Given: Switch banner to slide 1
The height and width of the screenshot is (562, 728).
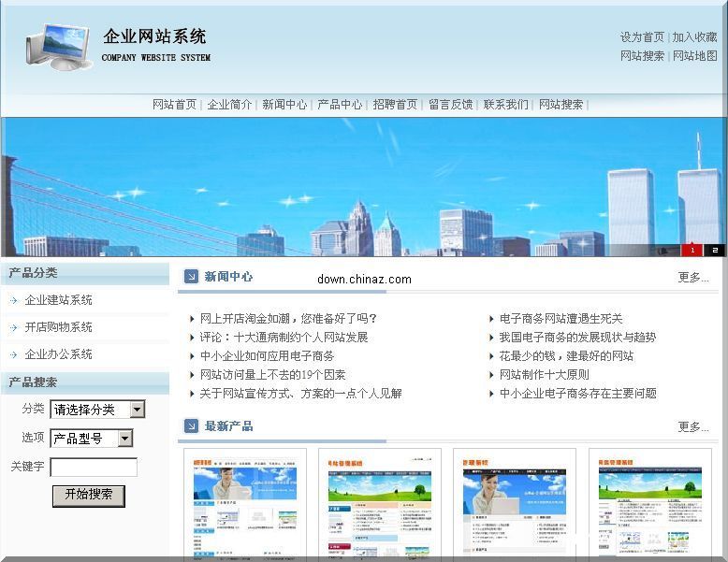Looking at the screenshot, I should [x=692, y=250].
